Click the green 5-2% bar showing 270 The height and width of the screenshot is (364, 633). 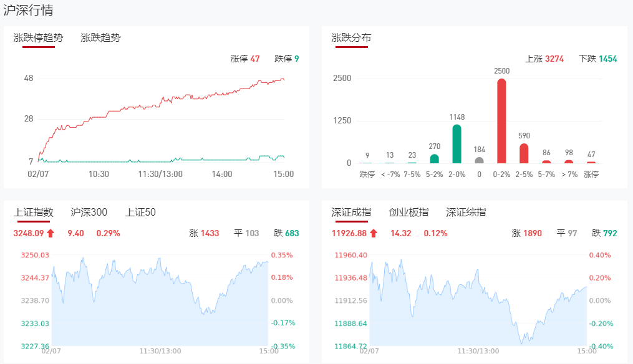[x=434, y=159]
